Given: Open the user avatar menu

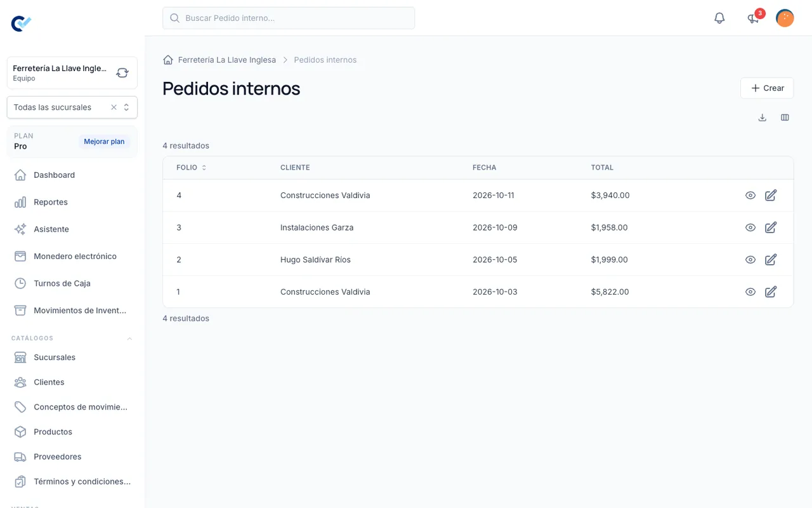Looking at the screenshot, I should point(785,18).
